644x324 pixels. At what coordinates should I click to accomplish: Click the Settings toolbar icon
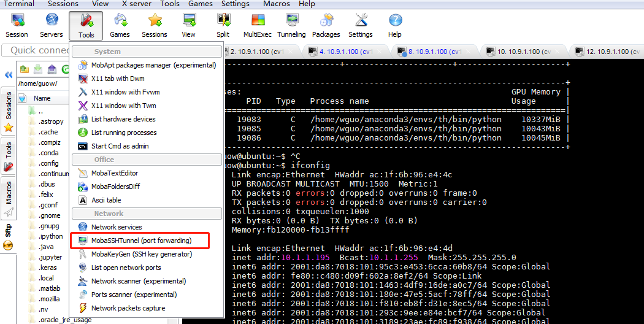(x=361, y=25)
